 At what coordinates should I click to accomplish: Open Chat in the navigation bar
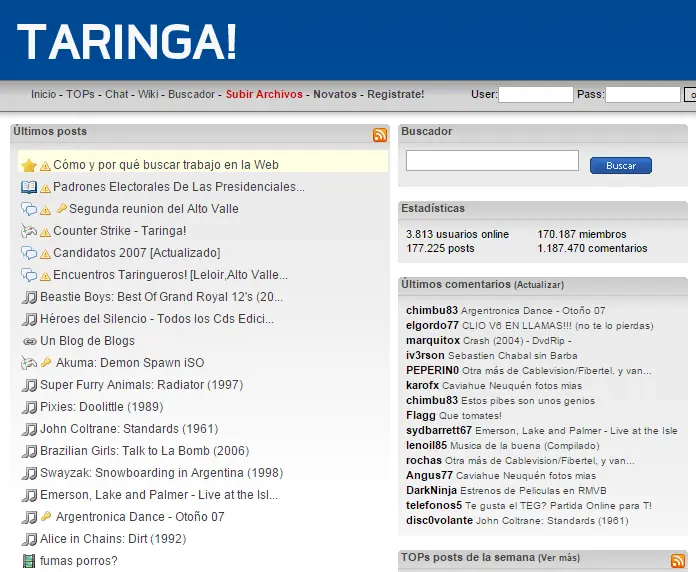coord(117,94)
